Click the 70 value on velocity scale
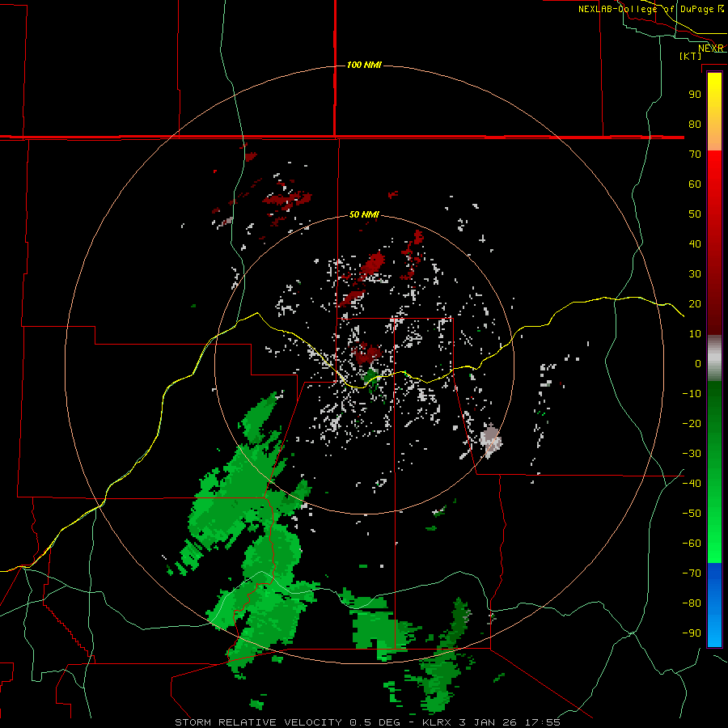Viewport: 728px width, 728px height. click(695, 154)
